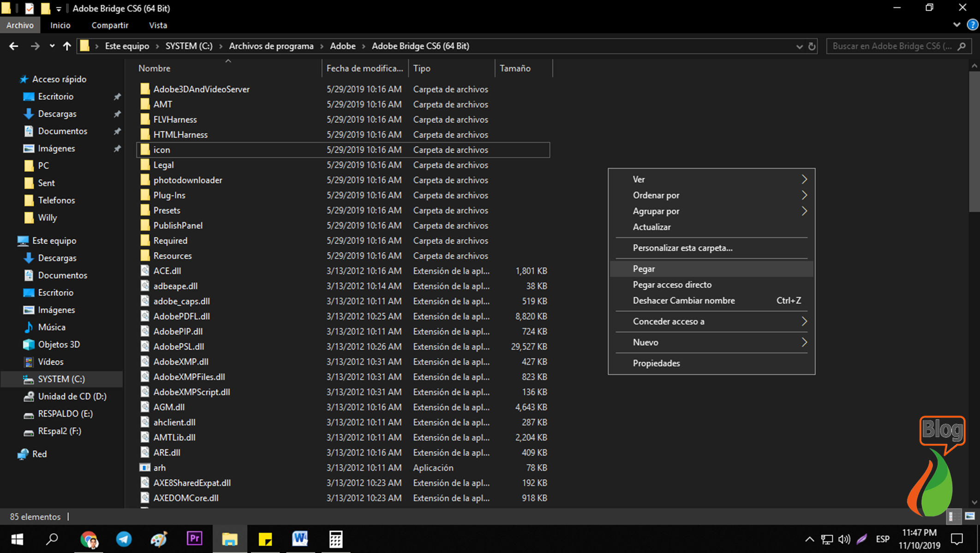Select Deshacer Cambiar nombre

click(x=711, y=301)
